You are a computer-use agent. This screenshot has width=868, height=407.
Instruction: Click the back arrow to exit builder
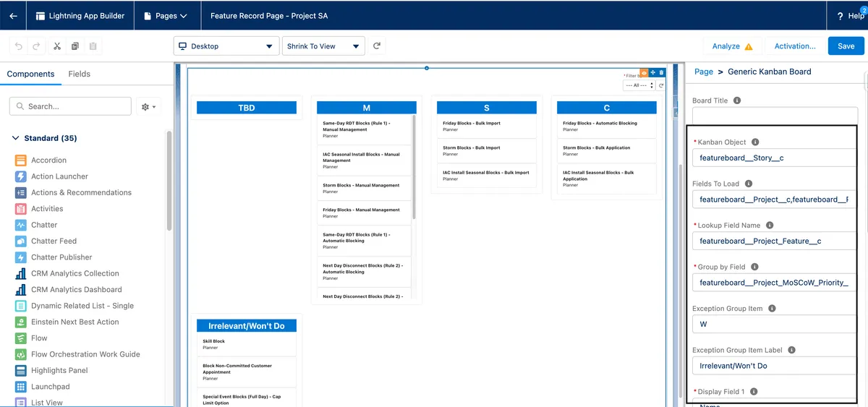(x=13, y=16)
